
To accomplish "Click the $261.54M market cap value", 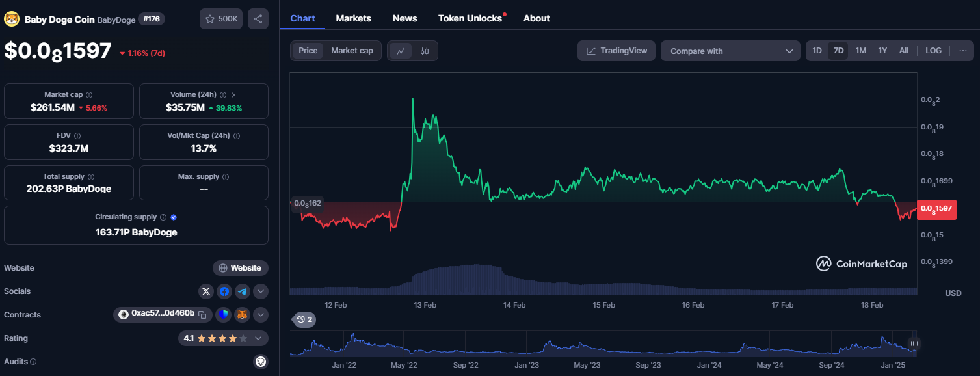I will coord(53,107).
